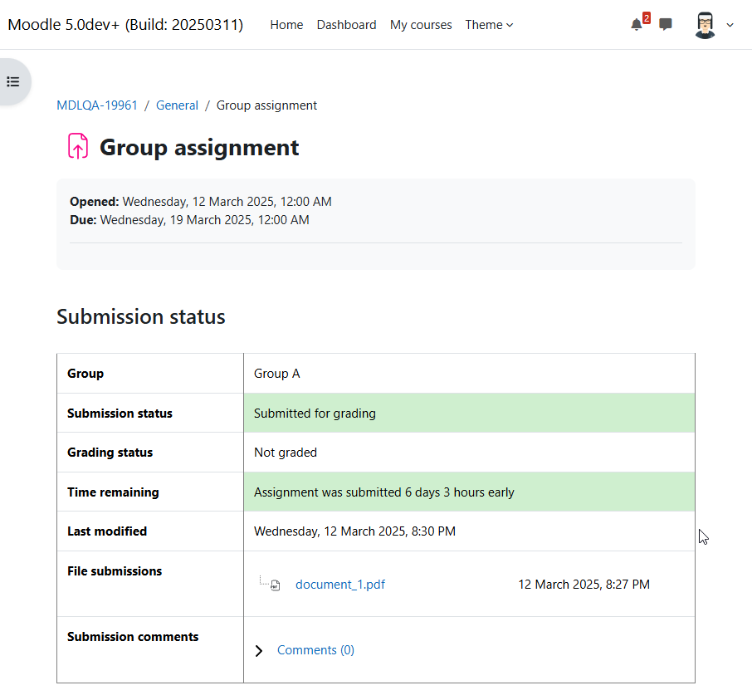Click the red notification count badge
Image resolution: width=752 pixels, height=700 pixels.
pos(646,17)
